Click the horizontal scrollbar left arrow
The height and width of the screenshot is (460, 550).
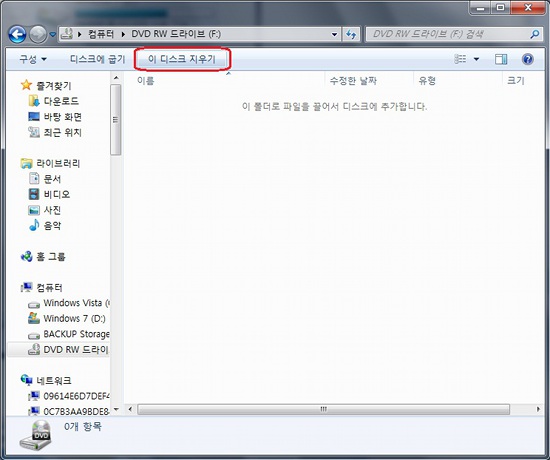[x=130, y=409]
